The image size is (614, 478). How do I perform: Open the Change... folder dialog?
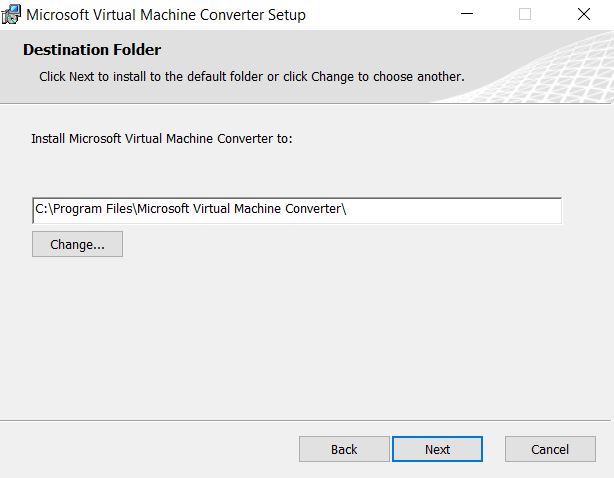coord(78,244)
